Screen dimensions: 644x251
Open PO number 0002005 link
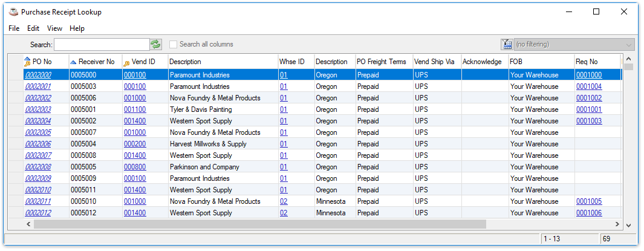tap(38, 132)
